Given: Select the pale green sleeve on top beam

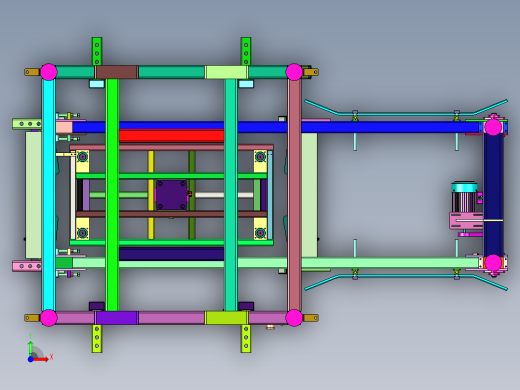Looking at the screenshot, I should click(x=226, y=72).
